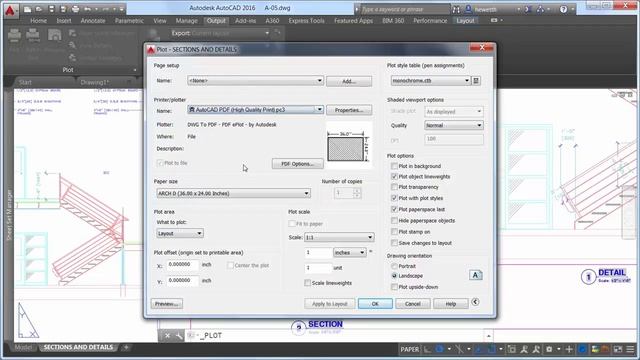640x360 pixels.
Task: Toggle the maximize viewport icon in status bar
Action: tap(512, 349)
